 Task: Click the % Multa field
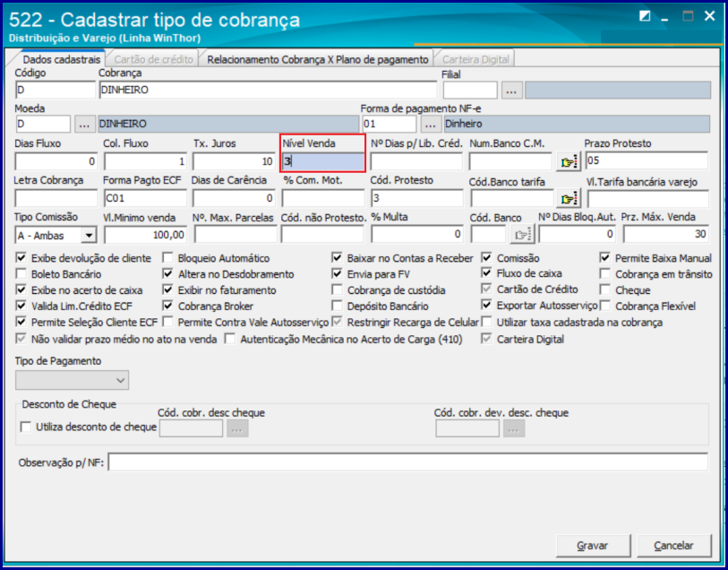[x=417, y=234]
